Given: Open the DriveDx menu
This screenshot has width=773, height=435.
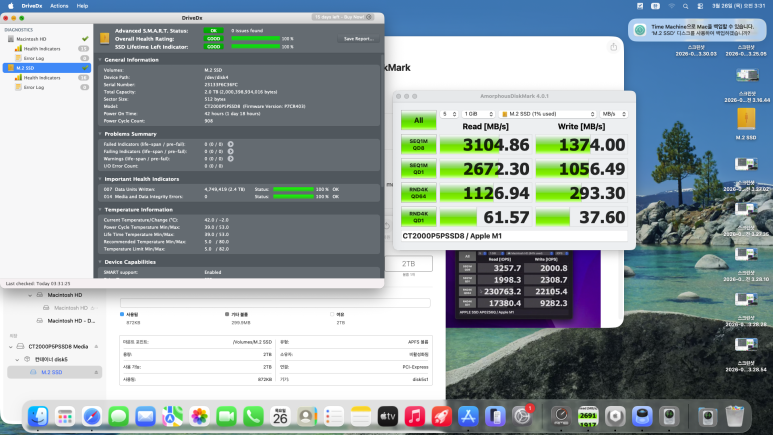Looking at the screenshot, I should point(32,6).
